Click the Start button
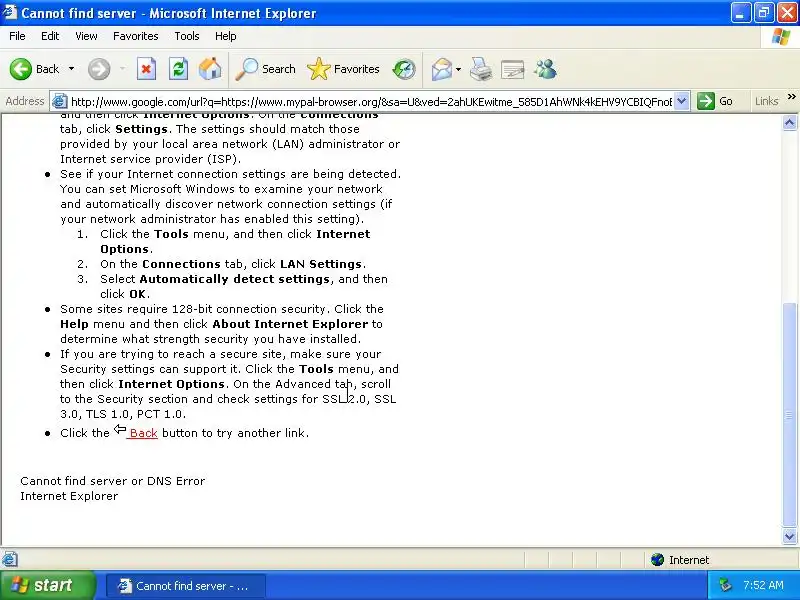800x600 pixels. (48, 585)
